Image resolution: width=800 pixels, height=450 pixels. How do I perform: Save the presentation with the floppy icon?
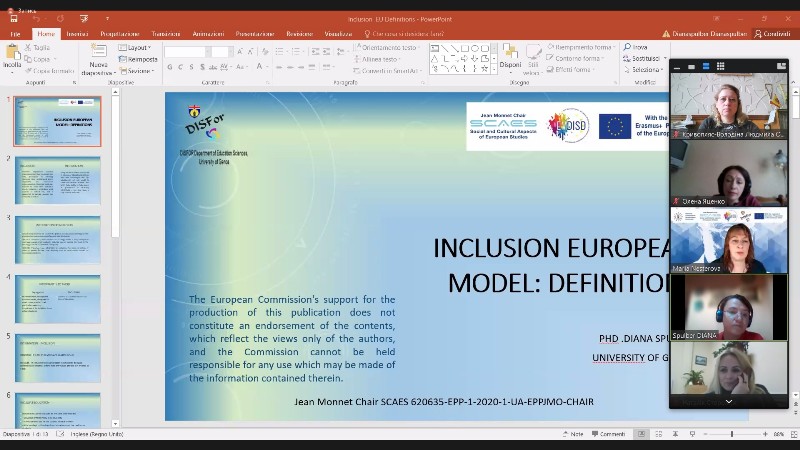coord(14,19)
